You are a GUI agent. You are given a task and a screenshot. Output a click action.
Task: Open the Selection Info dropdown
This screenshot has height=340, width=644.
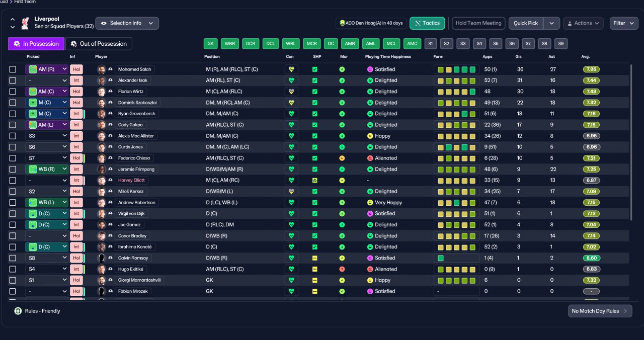127,23
